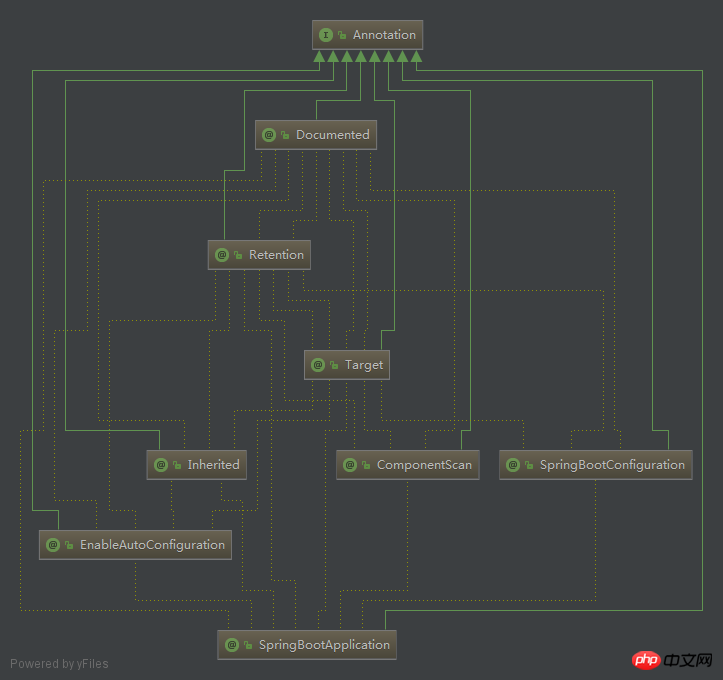The width and height of the screenshot is (723, 680).
Task: Select the SpringBootConfiguration node label
Action: 612,465
